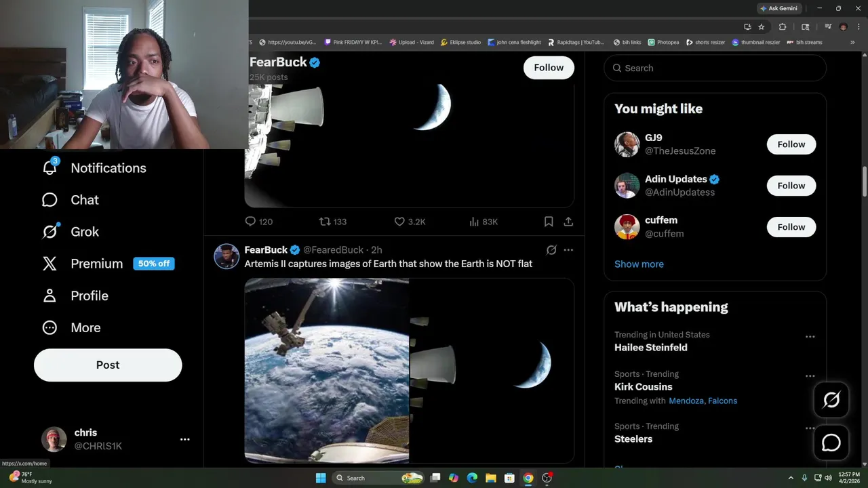Open the Chat section icon
This screenshot has width=868, height=488.
(x=50, y=200)
